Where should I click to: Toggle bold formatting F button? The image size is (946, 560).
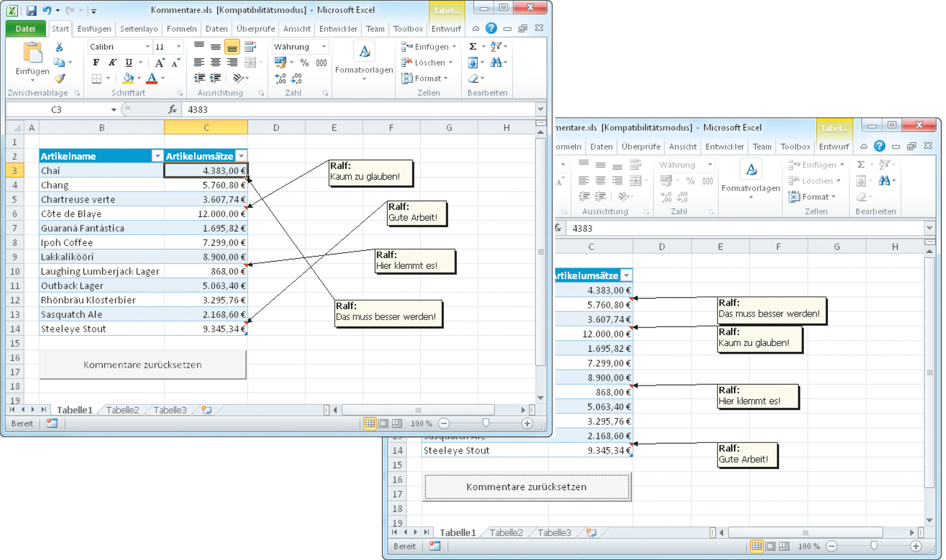click(96, 62)
